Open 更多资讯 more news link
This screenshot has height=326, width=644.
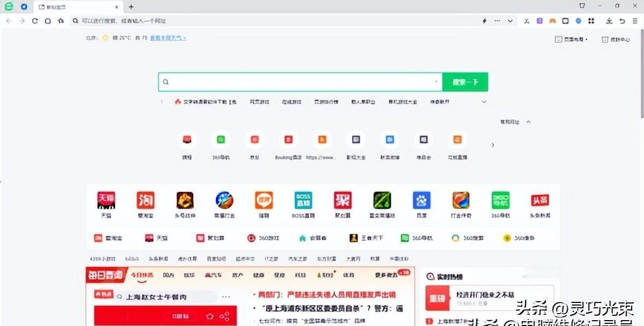pos(386,275)
